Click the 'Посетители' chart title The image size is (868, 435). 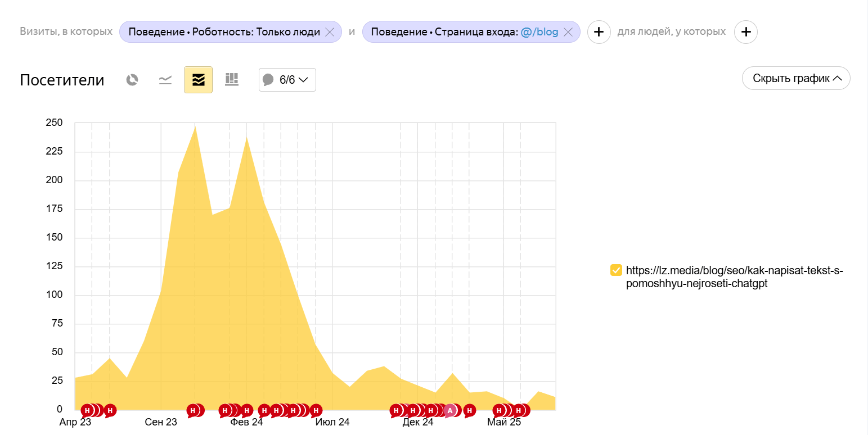coord(62,80)
